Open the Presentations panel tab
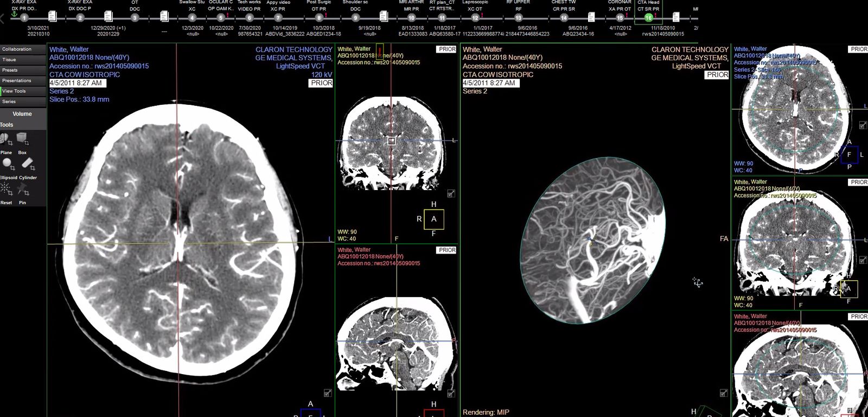This screenshot has width=868, height=417. [23, 80]
